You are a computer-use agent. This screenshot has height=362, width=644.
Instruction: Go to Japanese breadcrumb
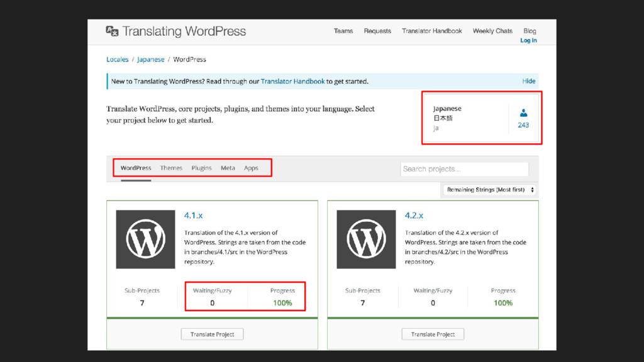click(151, 59)
